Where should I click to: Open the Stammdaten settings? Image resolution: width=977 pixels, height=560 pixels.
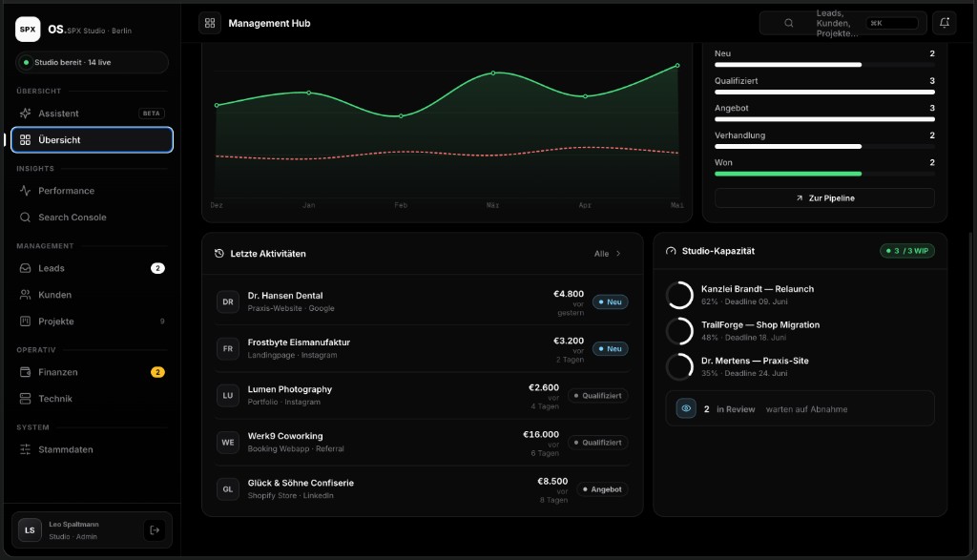(92, 449)
